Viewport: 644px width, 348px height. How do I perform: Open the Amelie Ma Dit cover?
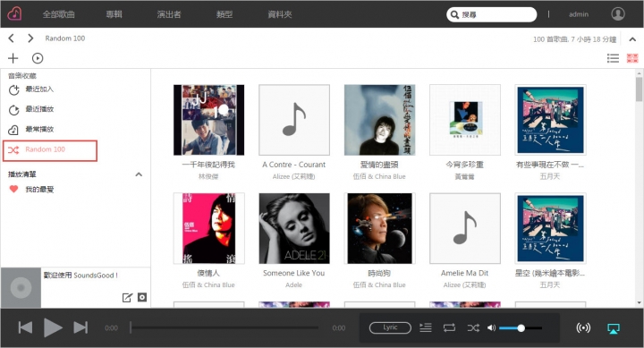click(465, 228)
